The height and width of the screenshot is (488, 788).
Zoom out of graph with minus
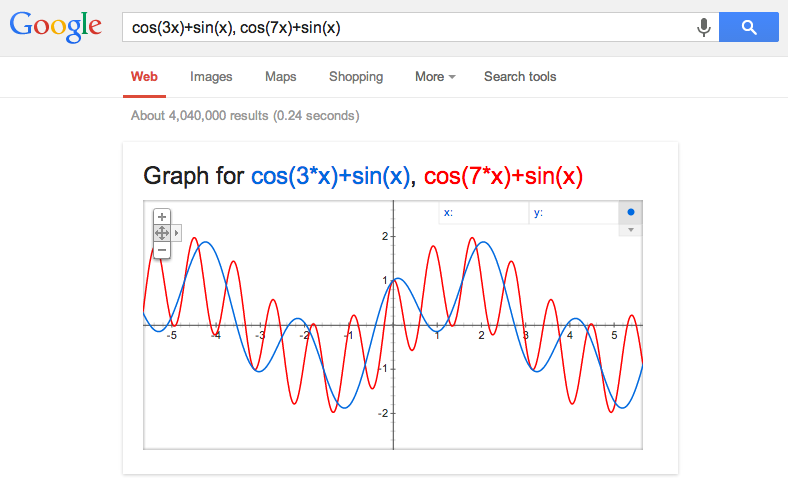pos(162,249)
